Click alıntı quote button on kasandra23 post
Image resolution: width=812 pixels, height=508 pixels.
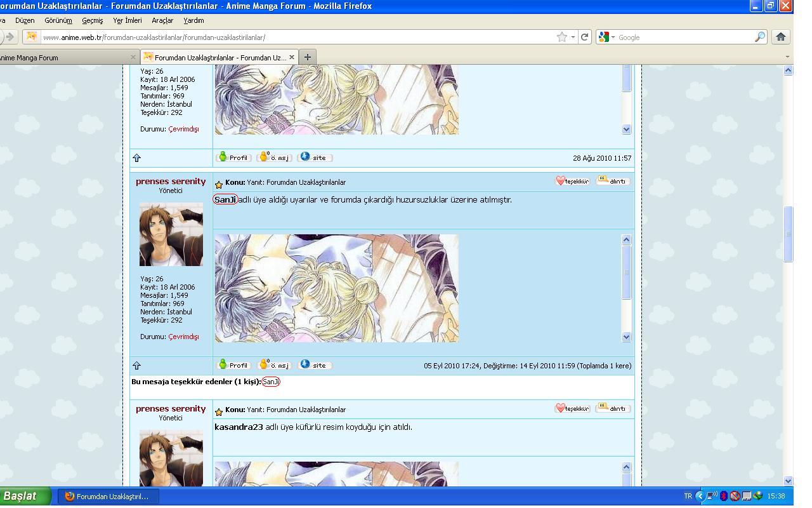tap(612, 408)
